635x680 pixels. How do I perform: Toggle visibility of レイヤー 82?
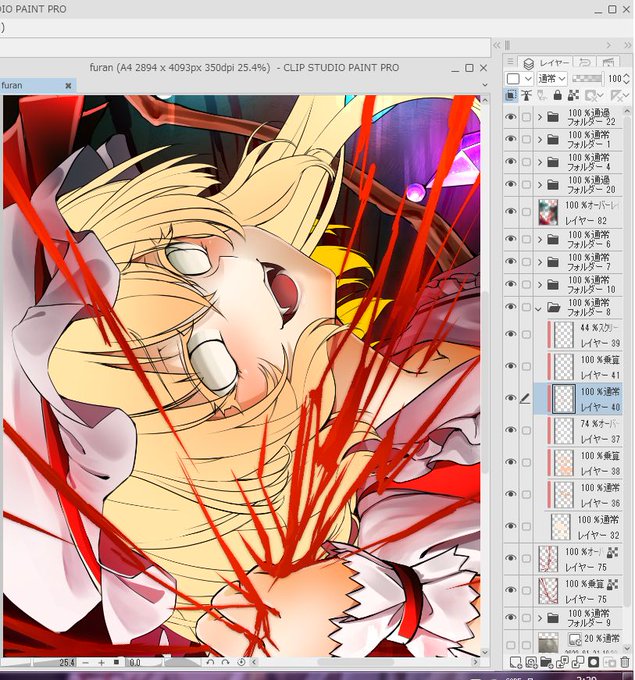tap(511, 212)
